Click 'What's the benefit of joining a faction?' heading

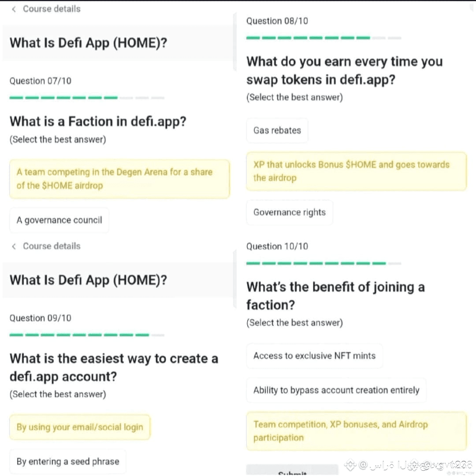pyautogui.click(x=335, y=296)
